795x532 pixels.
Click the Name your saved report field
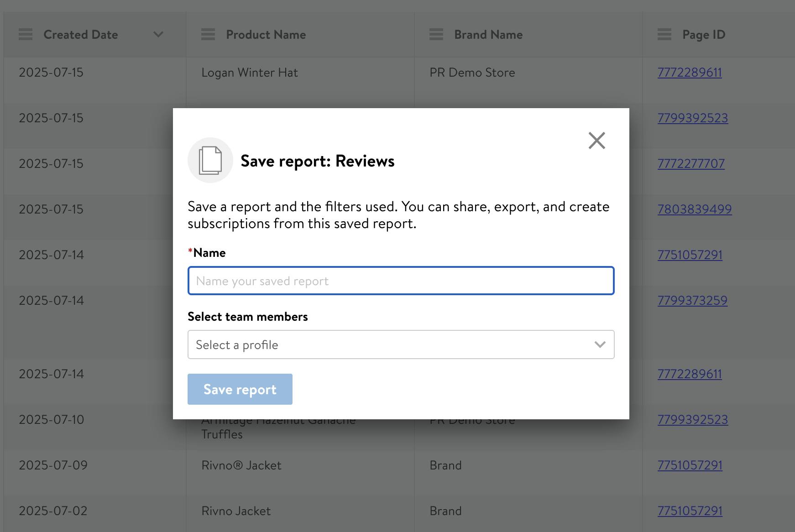click(401, 281)
